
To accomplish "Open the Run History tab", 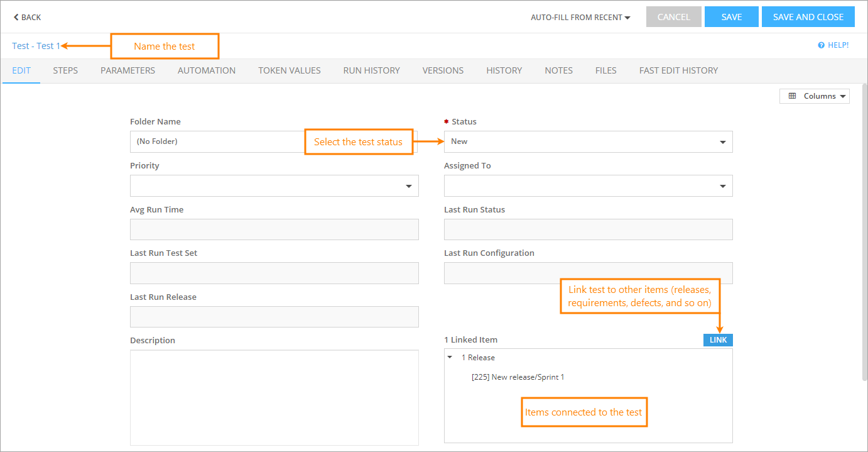I will 371,70.
